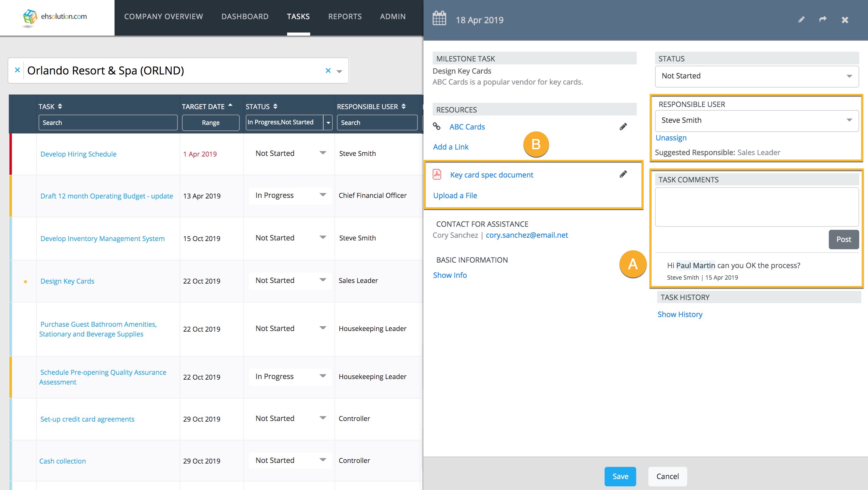Click into the Task Comments text box
The image size is (868, 490).
(x=756, y=207)
